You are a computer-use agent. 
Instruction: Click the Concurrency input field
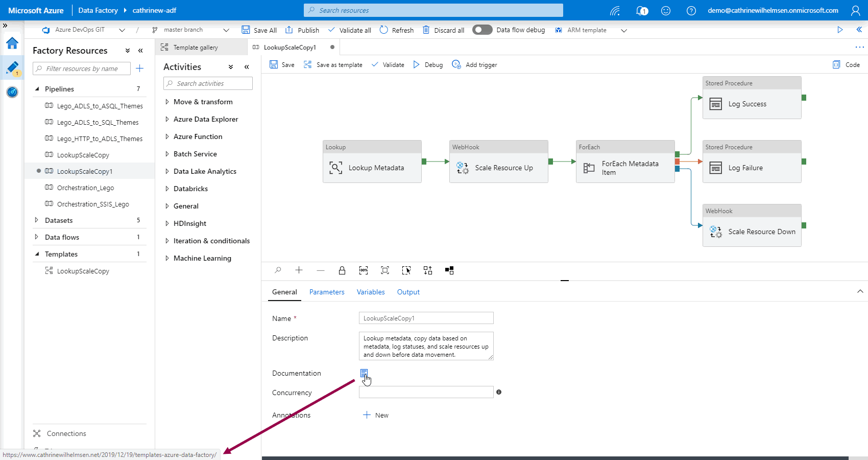426,392
